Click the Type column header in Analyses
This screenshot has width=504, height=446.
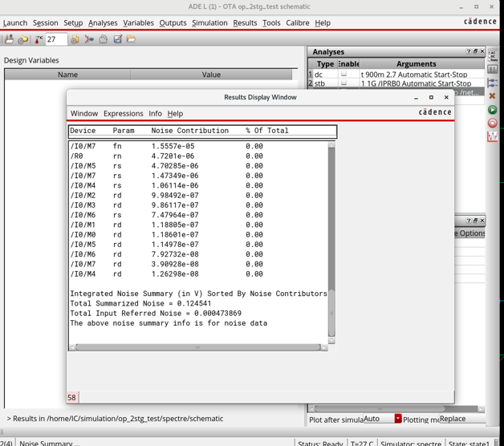[325, 64]
